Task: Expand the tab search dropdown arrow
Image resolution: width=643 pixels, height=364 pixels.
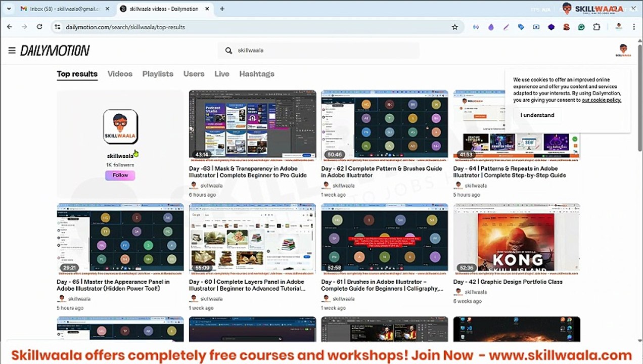Action: coord(9,9)
